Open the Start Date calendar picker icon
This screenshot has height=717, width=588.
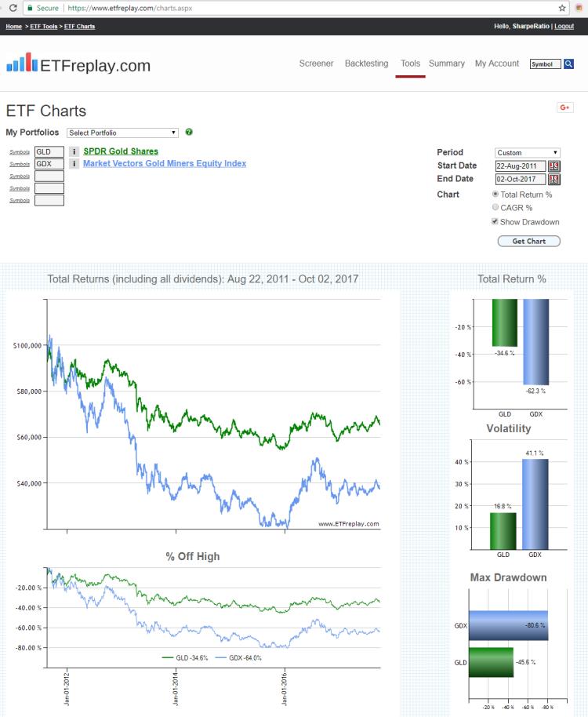pyautogui.click(x=554, y=166)
